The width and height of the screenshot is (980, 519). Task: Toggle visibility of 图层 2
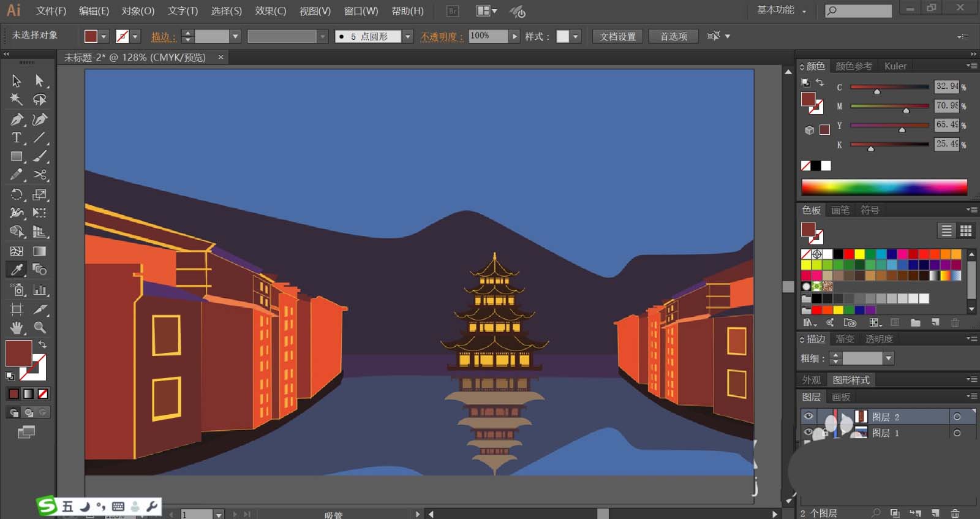pyautogui.click(x=809, y=417)
